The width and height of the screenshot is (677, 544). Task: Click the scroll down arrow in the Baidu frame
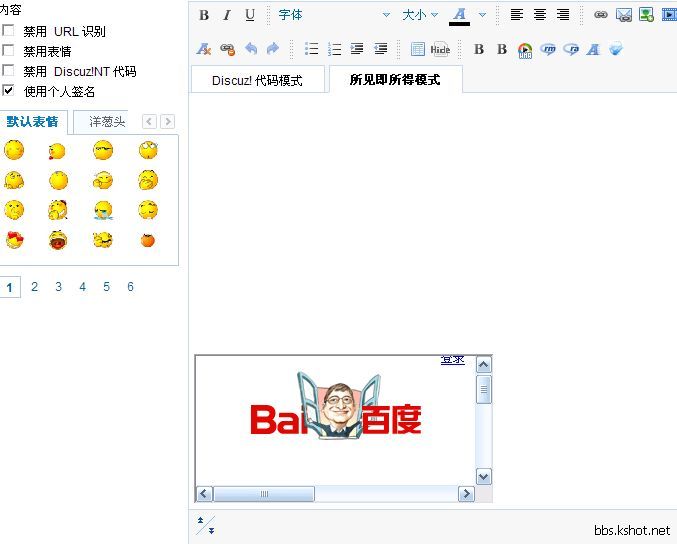(x=484, y=477)
